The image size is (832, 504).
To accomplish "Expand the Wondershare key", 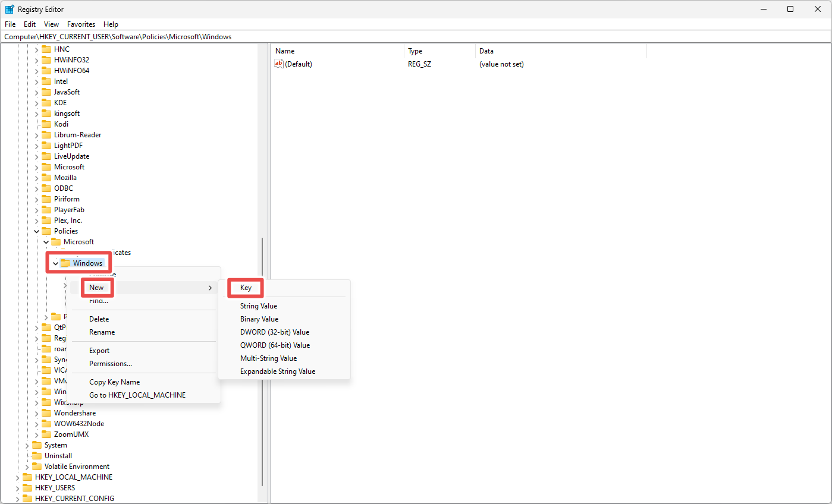I will point(36,413).
